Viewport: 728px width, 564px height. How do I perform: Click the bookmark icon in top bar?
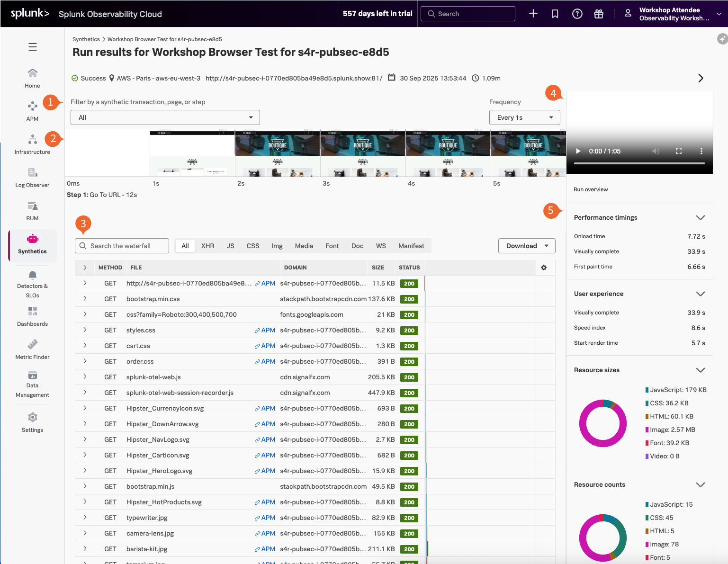[x=555, y=14]
